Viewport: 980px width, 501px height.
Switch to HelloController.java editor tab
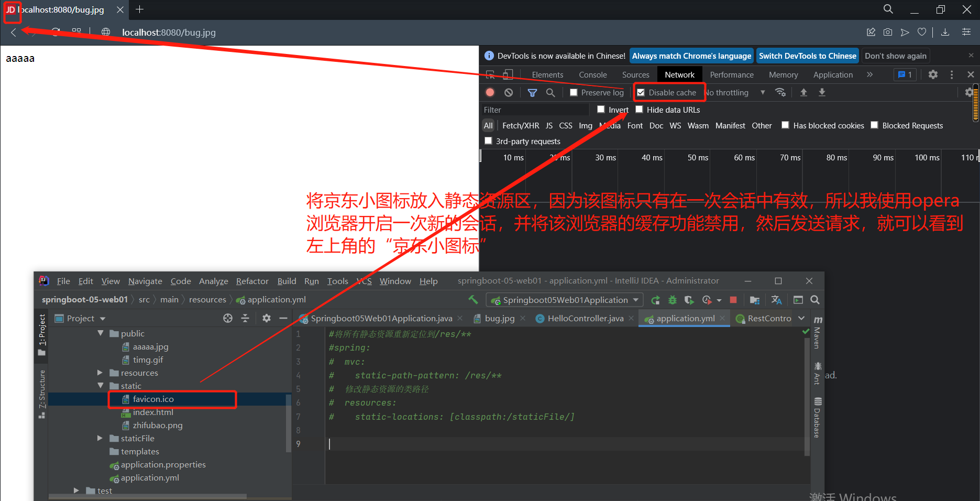(x=585, y=318)
